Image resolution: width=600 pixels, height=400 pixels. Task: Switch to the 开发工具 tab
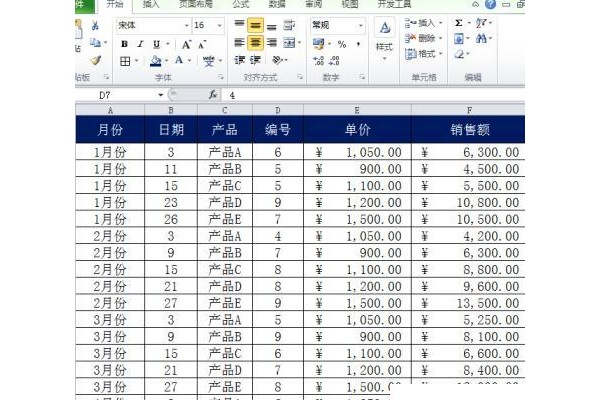point(395,4)
